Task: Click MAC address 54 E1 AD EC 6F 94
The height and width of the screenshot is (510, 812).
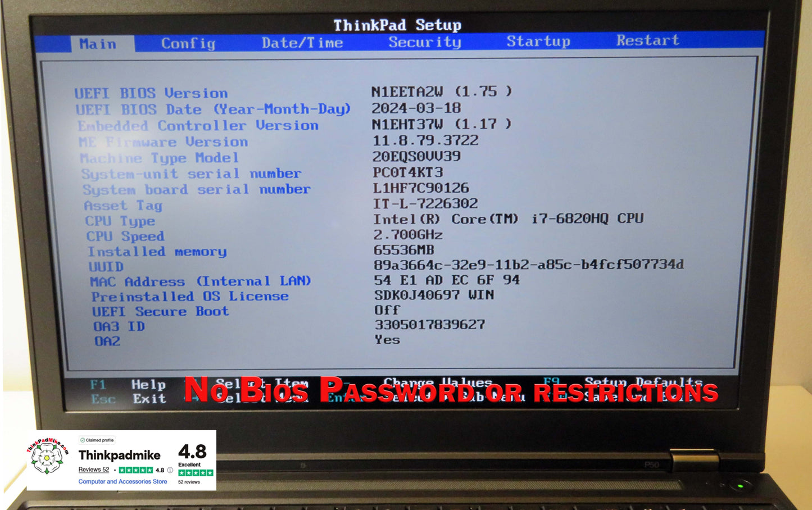Action: tap(447, 280)
